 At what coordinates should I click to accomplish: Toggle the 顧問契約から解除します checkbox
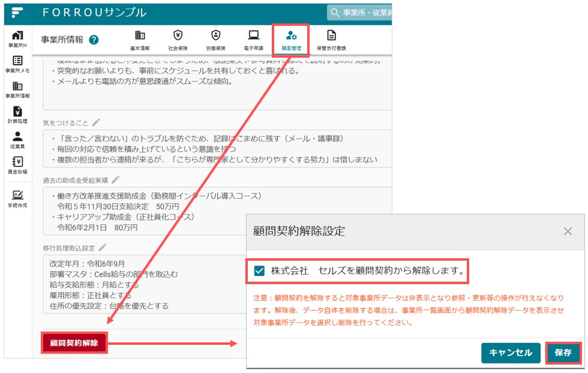pos(259,270)
